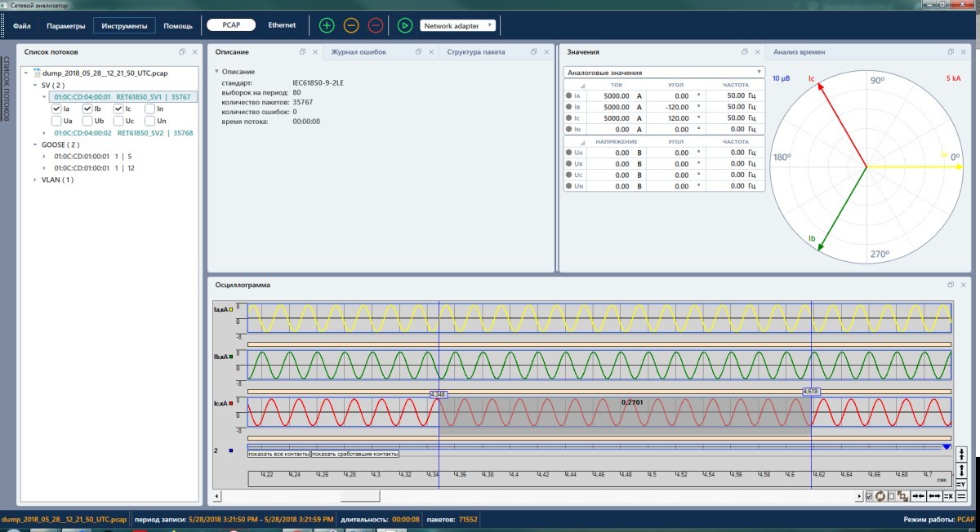Open the Инструменты menu

(x=124, y=25)
